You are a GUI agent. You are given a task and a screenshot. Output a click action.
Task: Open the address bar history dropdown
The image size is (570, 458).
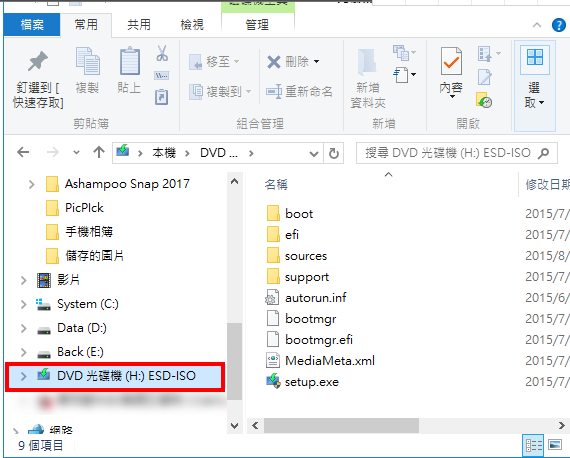click(314, 154)
